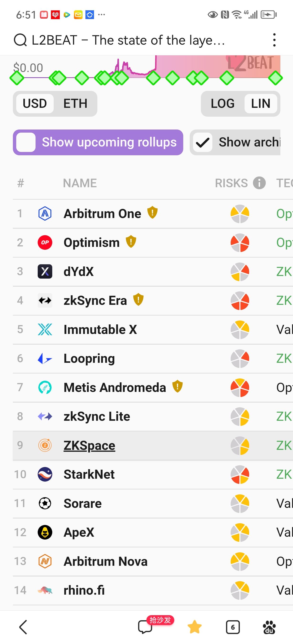The image size is (293, 644).
Task: Click the Arbitrum One warning shield icon
Action: click(152, 213)
